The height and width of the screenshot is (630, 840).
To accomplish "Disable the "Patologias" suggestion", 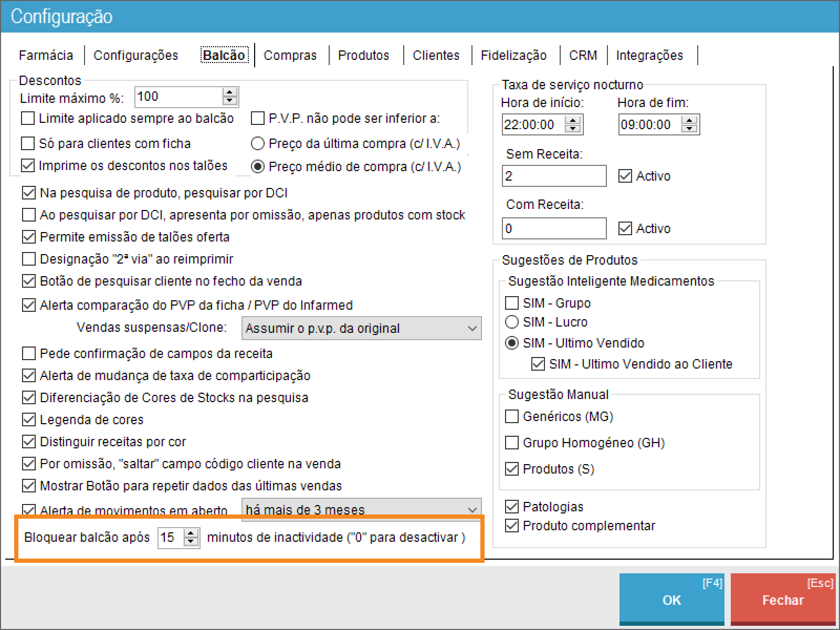I will tap(512, 506).
